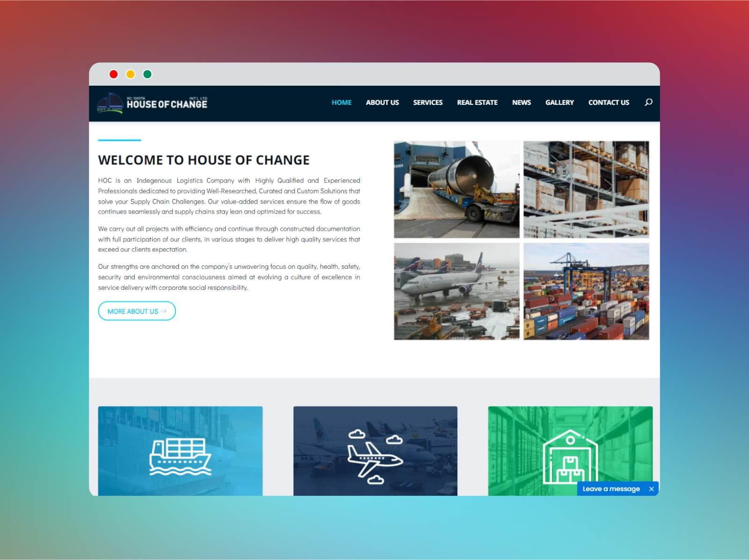This screenshot has width=749, height=560.
Task: Open the NEWS menu item
Action: (x=521, y=103)
